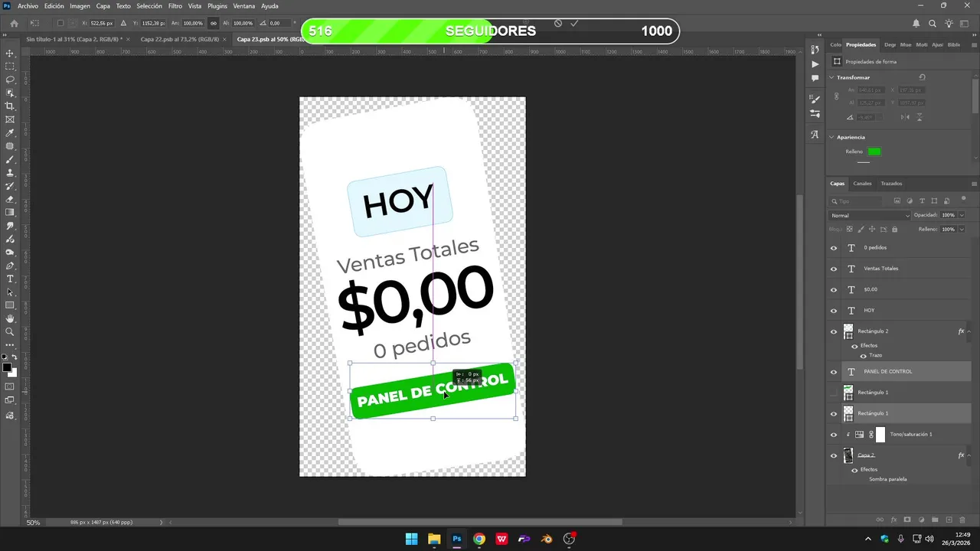This screenshot has width=980, height=551.
Task: Open the Search magnifier at top right
Action: [933, 23]
